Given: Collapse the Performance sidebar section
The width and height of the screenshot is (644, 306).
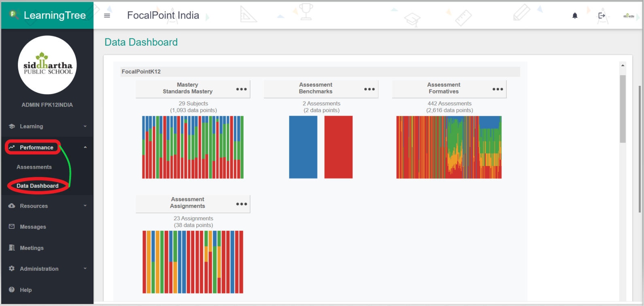Looking at the screenshot, I should coord(85,147).
